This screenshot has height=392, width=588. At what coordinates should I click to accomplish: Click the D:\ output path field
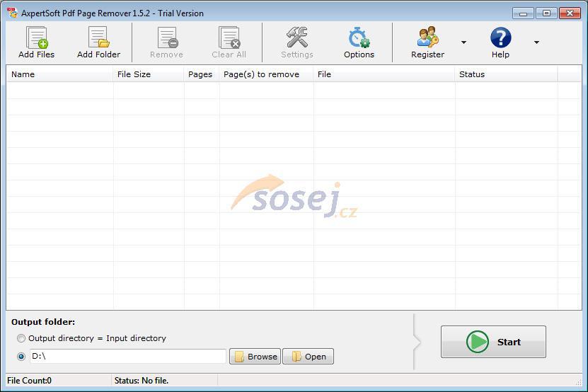coord(128,357)
